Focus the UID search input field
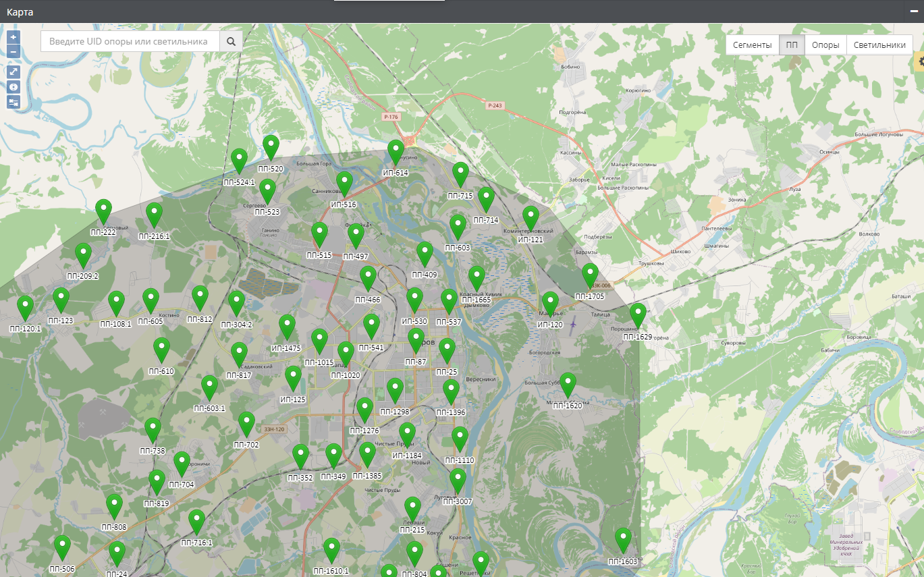The image size is (924, 577). click(130, 42)
